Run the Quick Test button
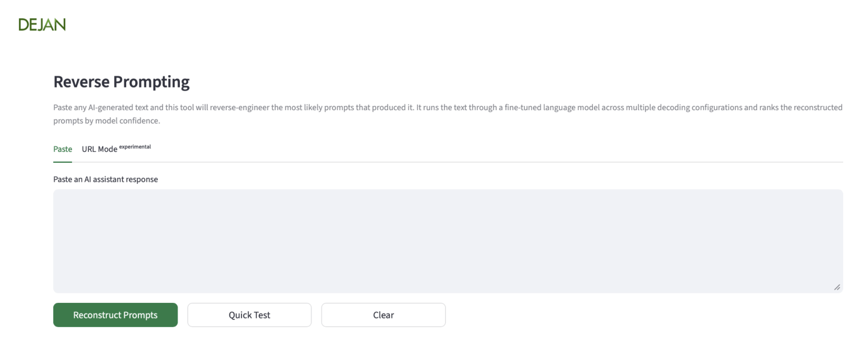The width and height of the screenshot is (868, 354). 249,315
